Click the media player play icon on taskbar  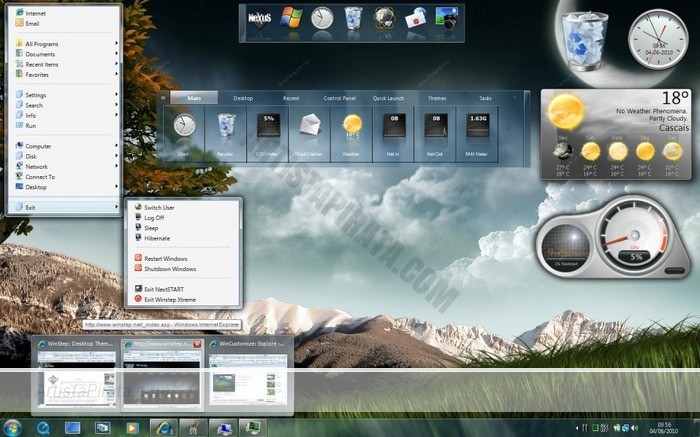click(x=132, y=428)
